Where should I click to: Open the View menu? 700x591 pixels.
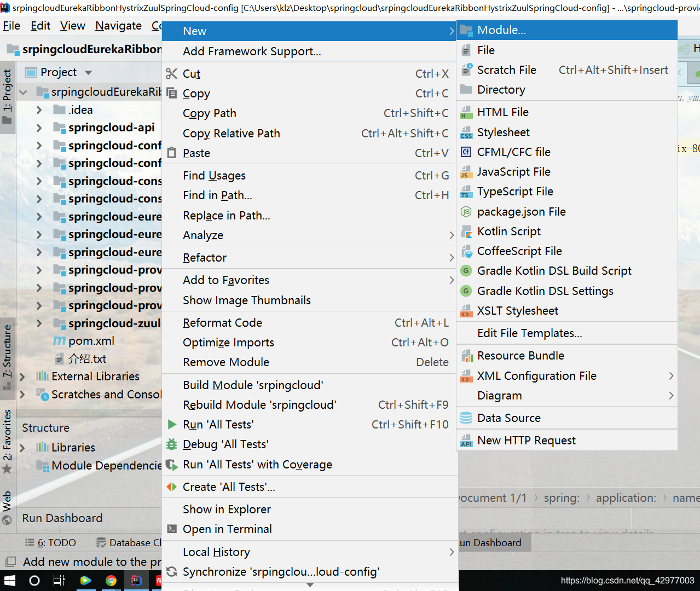coord(73,26)
